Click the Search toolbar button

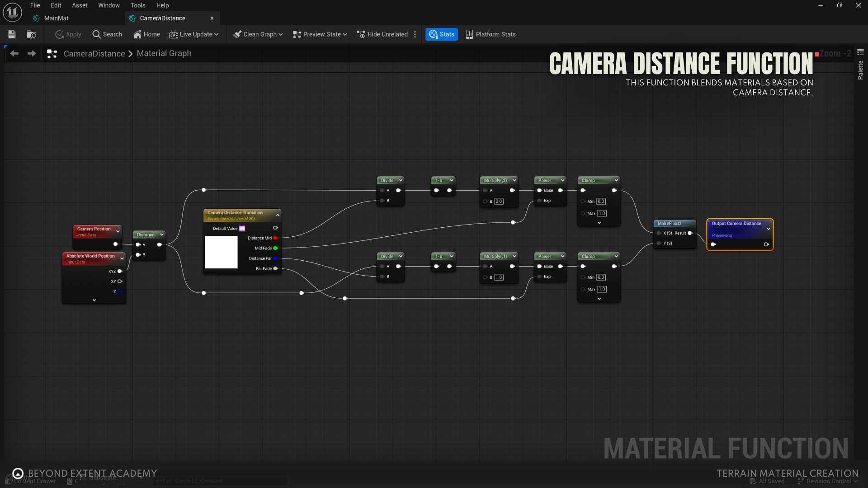coord(107,34)
